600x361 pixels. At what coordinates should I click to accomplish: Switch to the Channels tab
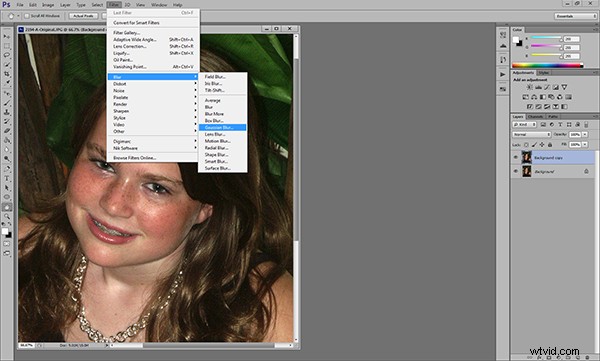pyautogui.click(x=535, y=116)
